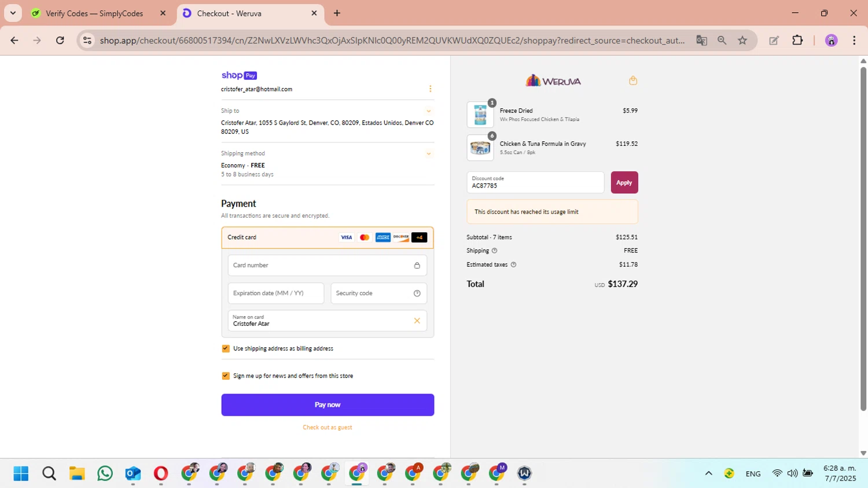The image size is (868, 488).
Task: Click the Expiration date field
Action: tap(276, 293)
